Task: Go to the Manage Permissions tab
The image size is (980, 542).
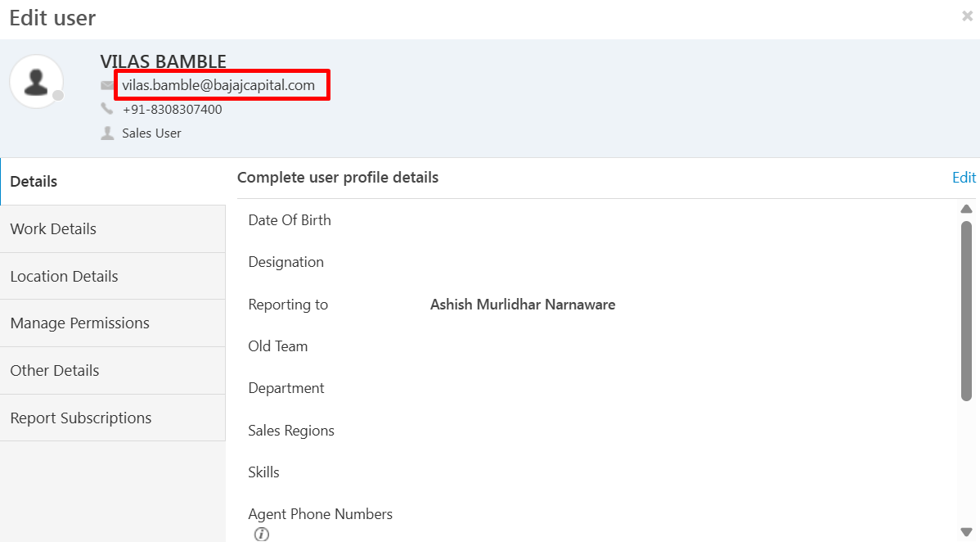Action: (113, 323)
